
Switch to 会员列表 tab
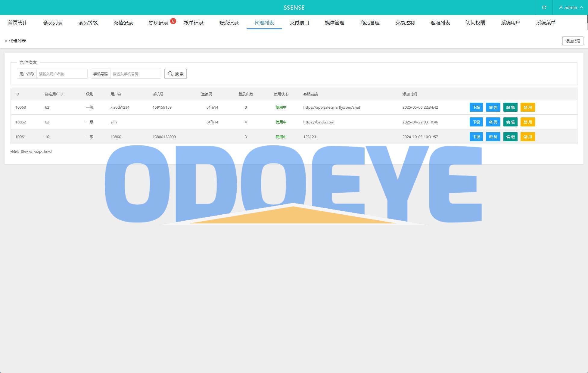53,23
